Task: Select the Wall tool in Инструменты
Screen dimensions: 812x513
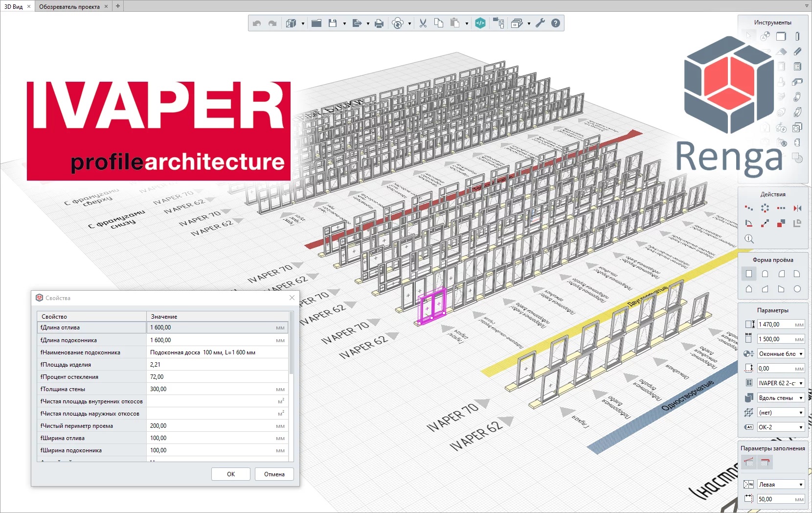Action: click(x=781, y=36)
